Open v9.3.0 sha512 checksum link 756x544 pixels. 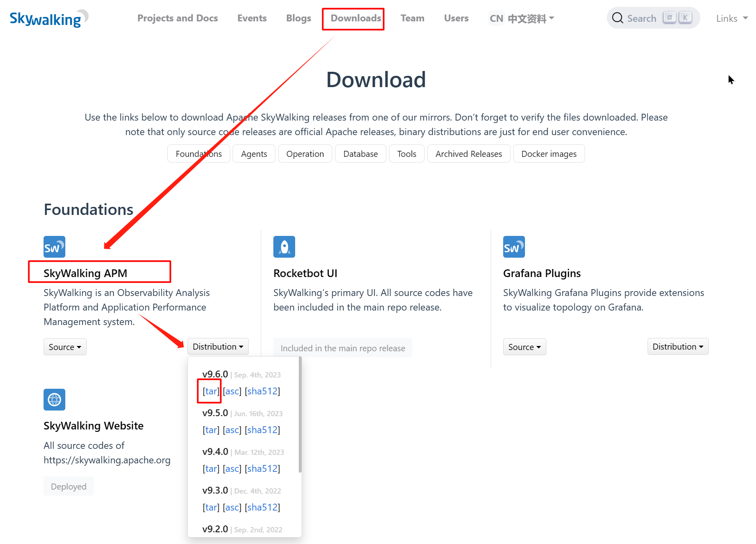pos(262,507)
